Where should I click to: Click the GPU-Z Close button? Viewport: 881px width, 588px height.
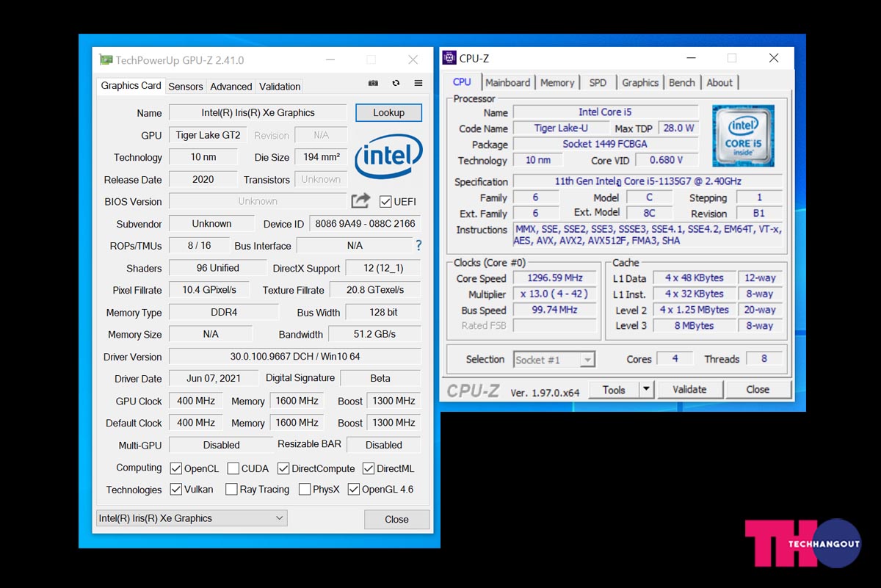click(x=396, y=519)
